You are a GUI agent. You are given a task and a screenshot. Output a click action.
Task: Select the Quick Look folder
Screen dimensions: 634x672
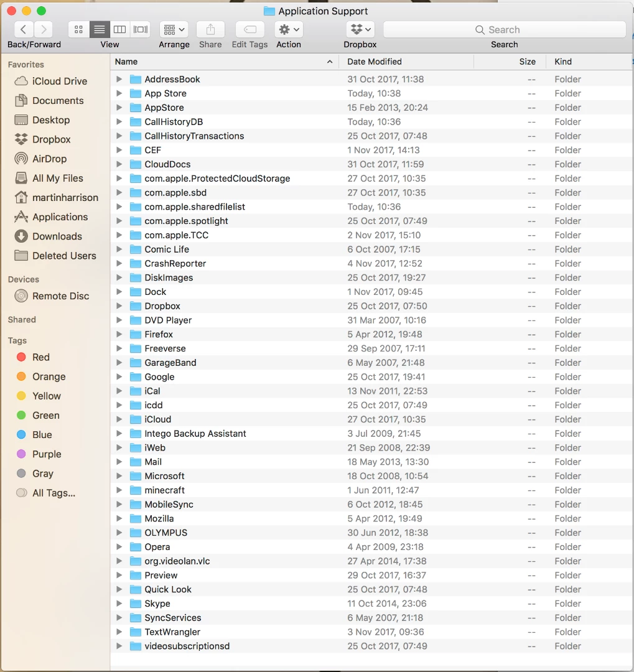pyautogui.click(x=371, y=589)
